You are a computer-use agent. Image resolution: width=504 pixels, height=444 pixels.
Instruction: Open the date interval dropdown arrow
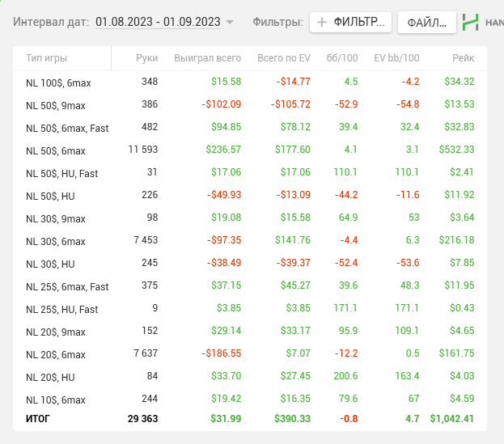[230, 22]
